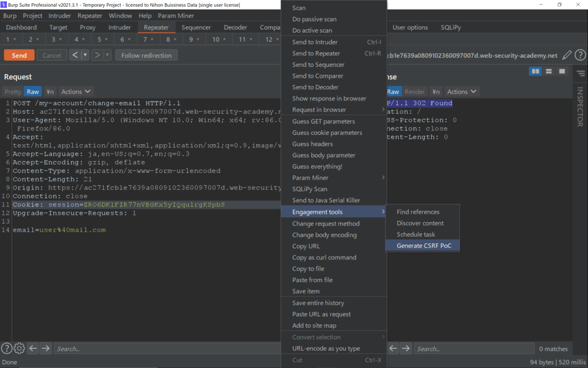Expand Request in browser submenu
Screen dimensions: 588x368
pos(334,110)
